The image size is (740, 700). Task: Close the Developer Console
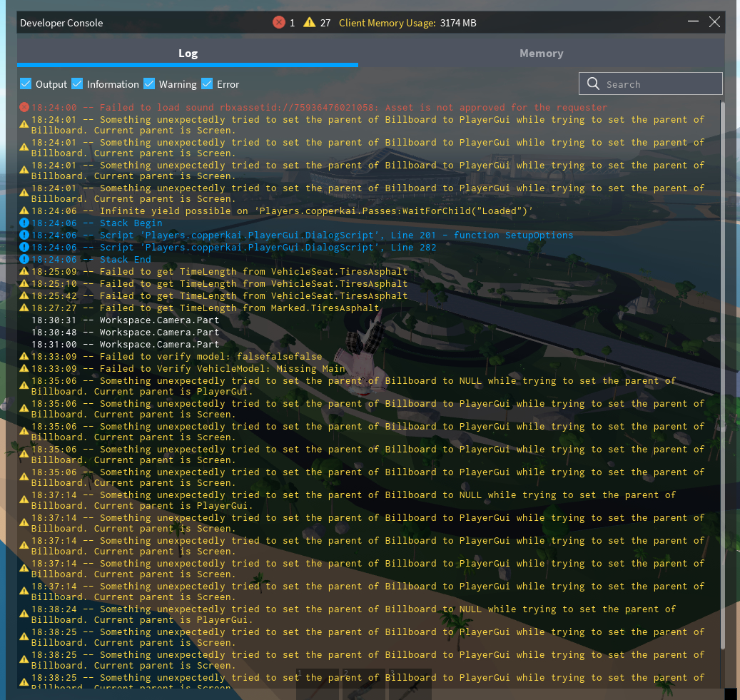click(714, 23)
